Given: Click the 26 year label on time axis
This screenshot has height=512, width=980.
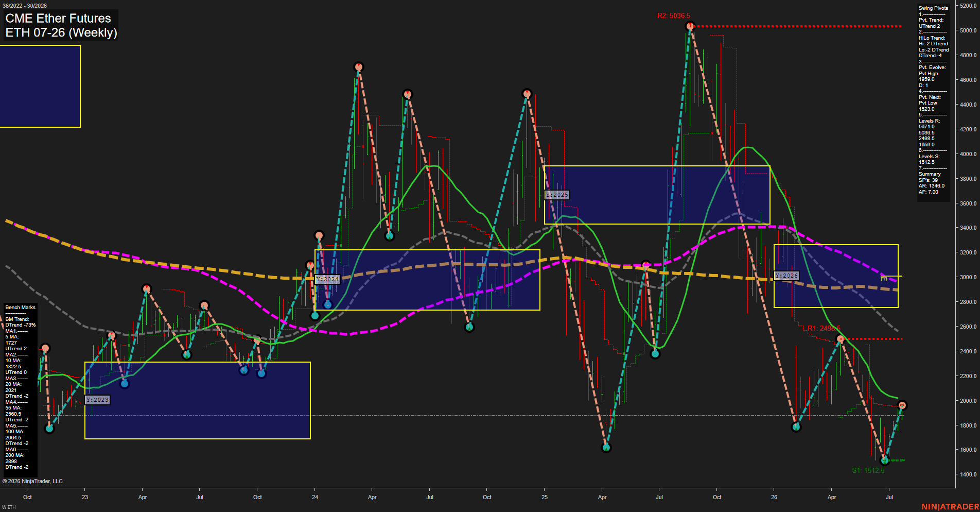Looking at the screenshot, I should (x=774, y=497).
